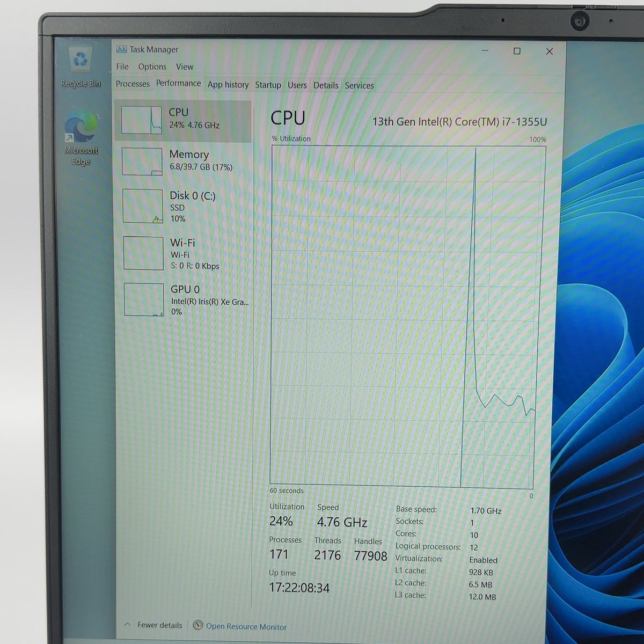
Task: Select the Memory mini graph thumbnail
Action: click(x=142, y=162)
